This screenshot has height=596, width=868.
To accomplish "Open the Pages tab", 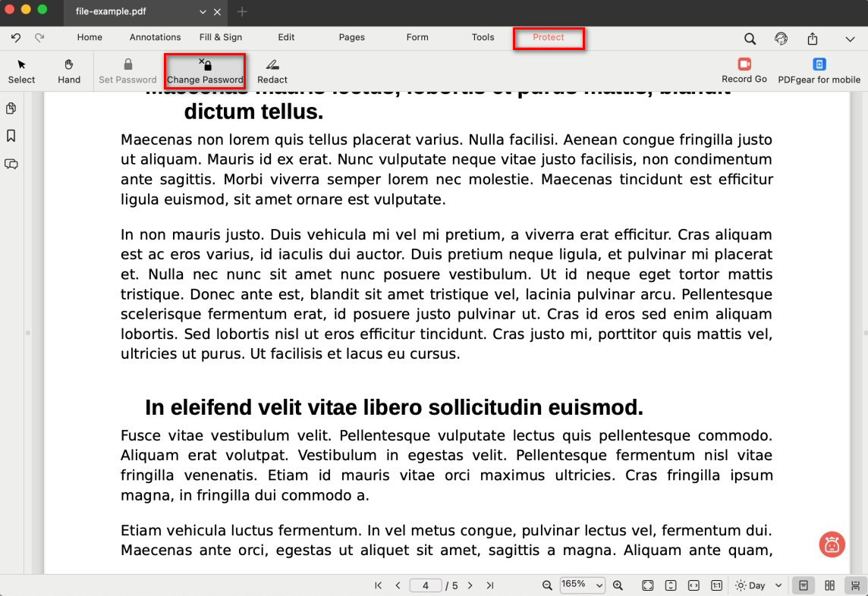I will pyautogui.click(x=351, y=37).
